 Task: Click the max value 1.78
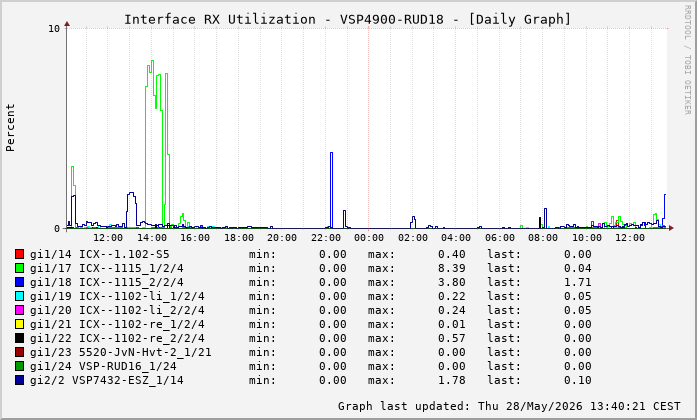[452, 380]
